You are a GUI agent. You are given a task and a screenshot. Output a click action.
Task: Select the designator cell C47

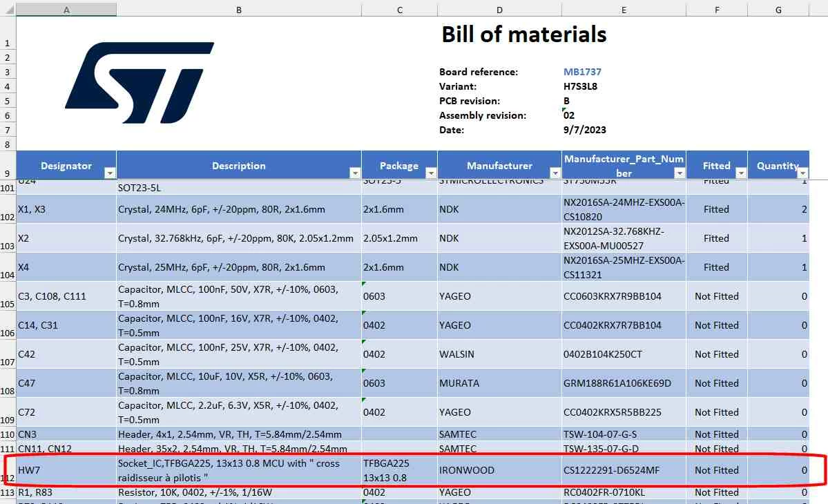[x=66, y=384]
